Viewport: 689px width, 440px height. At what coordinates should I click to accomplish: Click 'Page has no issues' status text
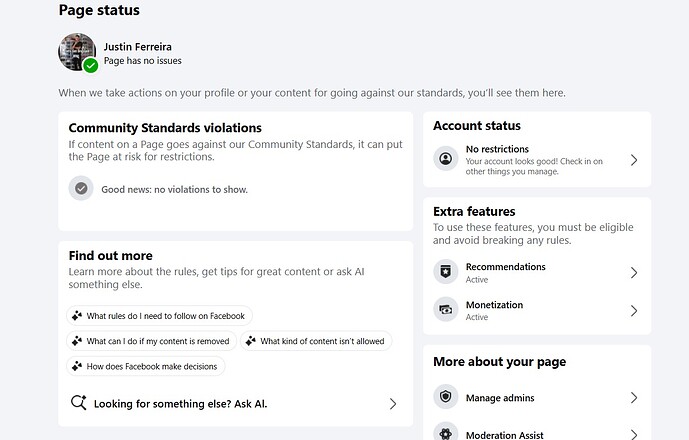pyautogui.click(x=142, y=61)
